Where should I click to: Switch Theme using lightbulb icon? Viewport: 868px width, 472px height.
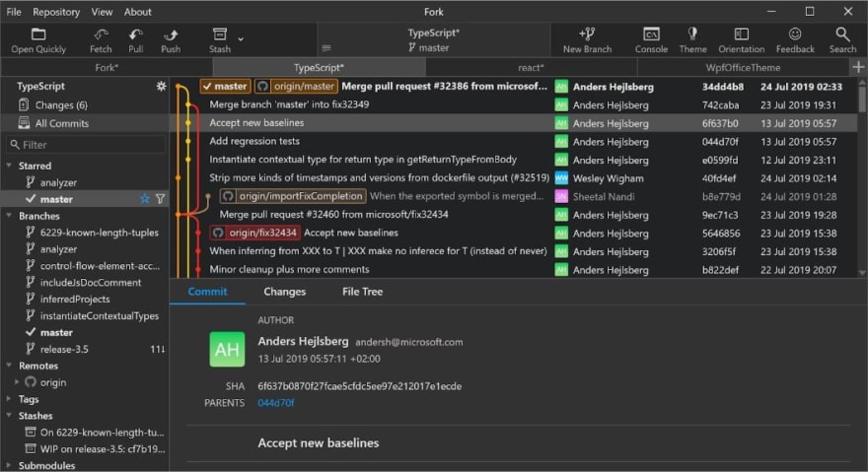(x=692, y=41)
